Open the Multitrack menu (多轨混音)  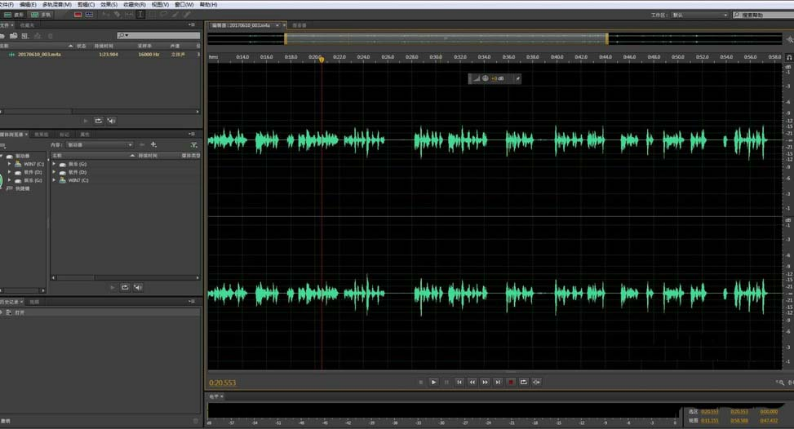(x=57, y=5)
